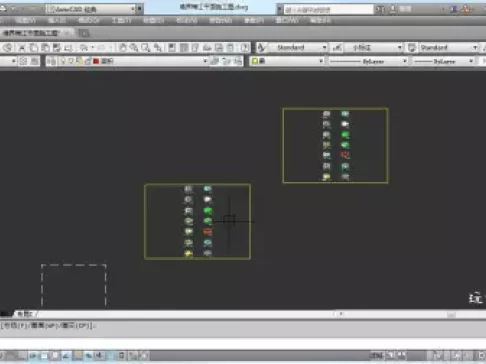Select the Pan hand tool

[x=123, y=48]
